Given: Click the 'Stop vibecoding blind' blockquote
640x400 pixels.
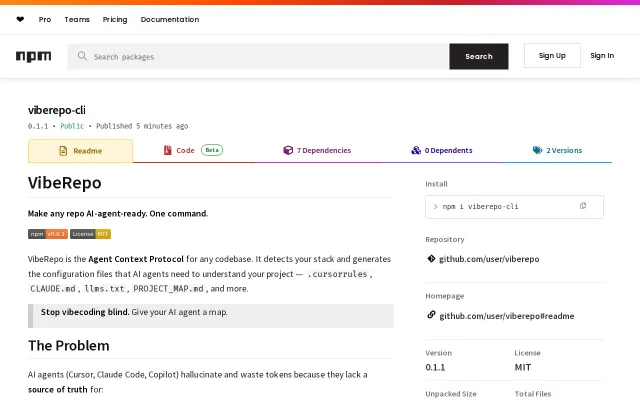Looking at the screenshot, I should 211,316.
